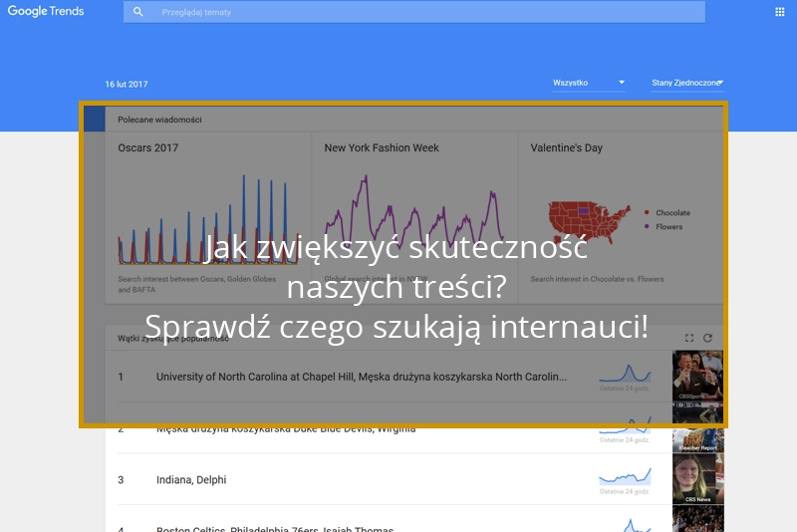Click the CBS News thumbnail for Indiana, Delphi
The width and height of the screenshot is (797, 532).
click(x=698, y=478)
